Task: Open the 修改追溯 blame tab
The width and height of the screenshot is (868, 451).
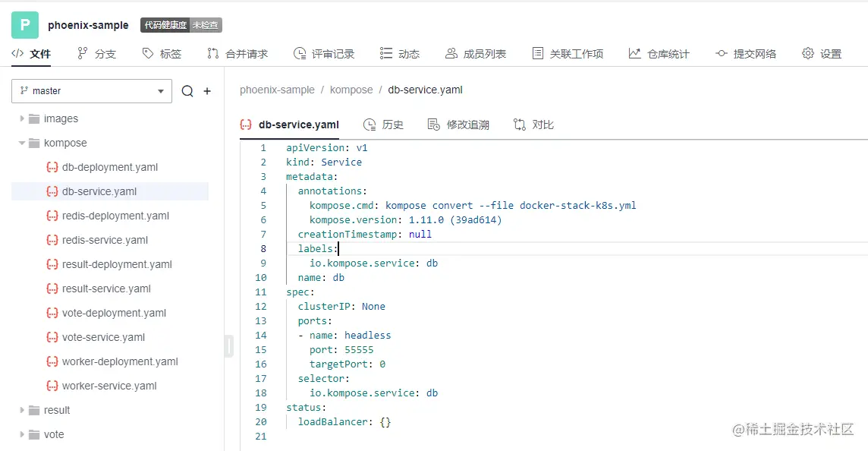Action: coord(458,125)
